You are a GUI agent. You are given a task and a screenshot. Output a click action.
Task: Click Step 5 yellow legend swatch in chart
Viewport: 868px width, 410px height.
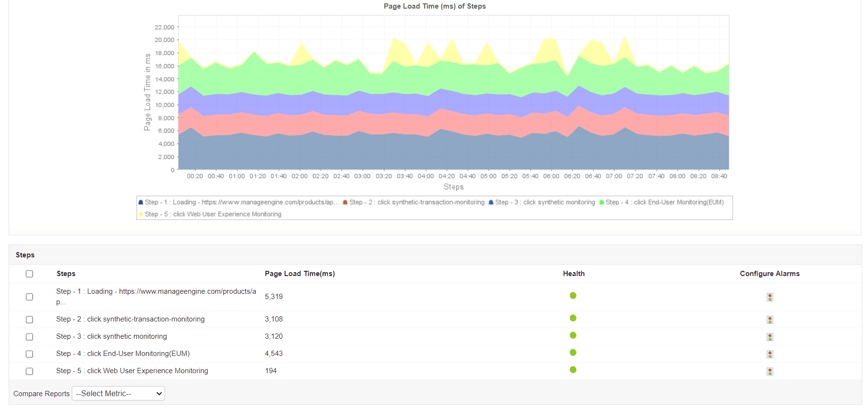click(141, 214)
